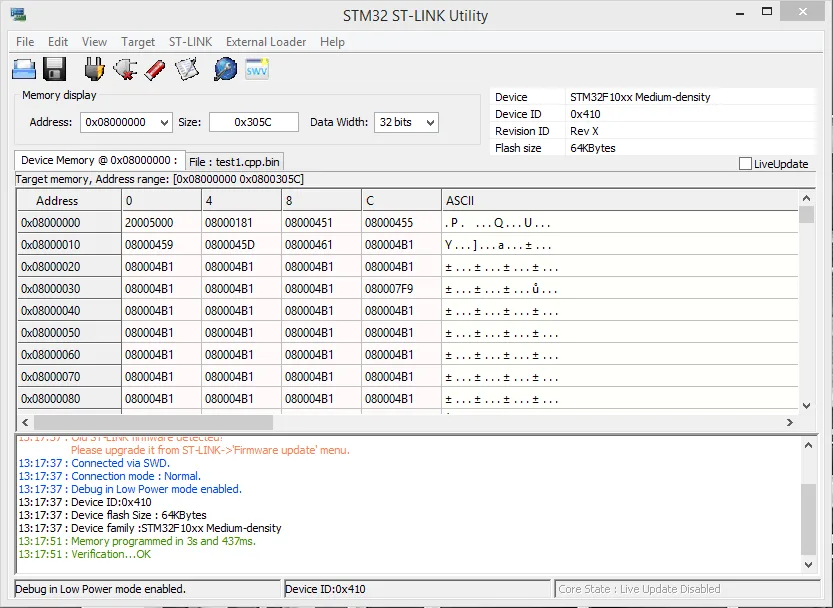Connect to target with plug icon
833x608 pixels.
(x=94, y=69)
